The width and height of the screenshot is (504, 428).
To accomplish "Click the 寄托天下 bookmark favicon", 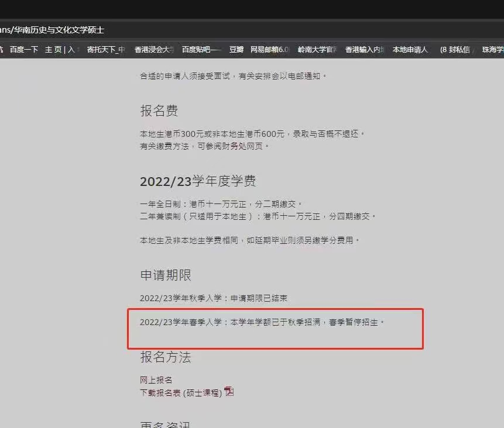I will click(80, 50).
